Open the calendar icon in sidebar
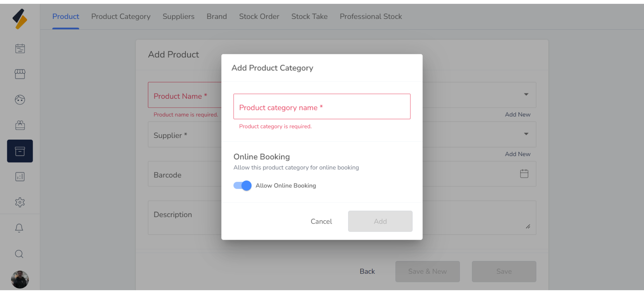The width and height of the screenshot is (644, 294). 20,48
